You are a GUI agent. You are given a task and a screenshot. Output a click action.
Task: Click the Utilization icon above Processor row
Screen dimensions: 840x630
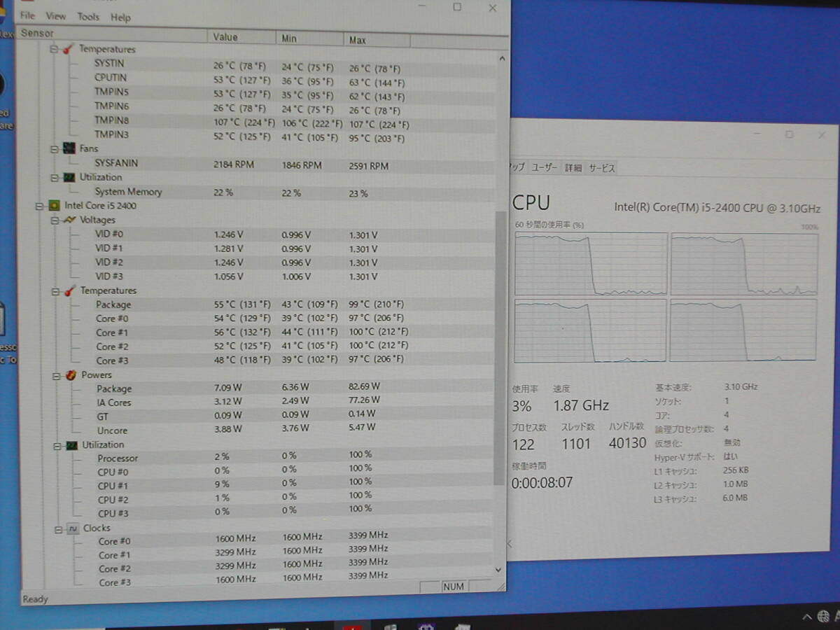point(71,445)
